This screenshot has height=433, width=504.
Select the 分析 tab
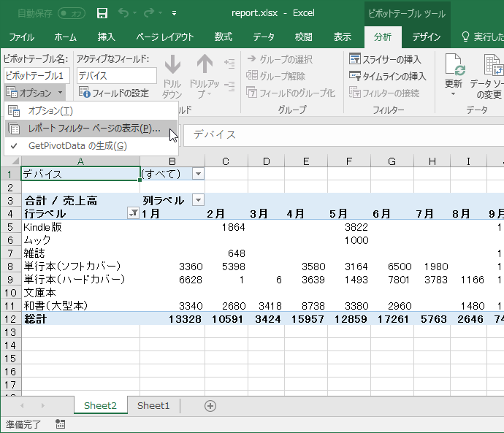click(383, 37)
